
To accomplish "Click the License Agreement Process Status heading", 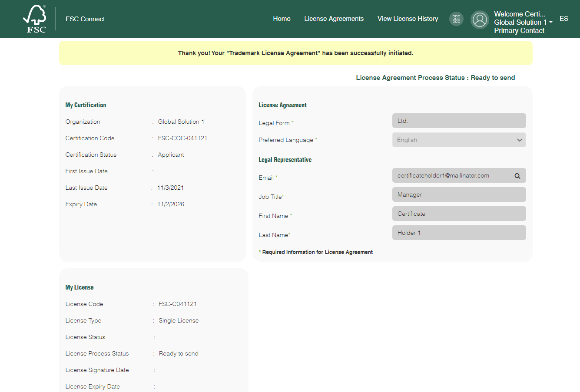I will tap(435, 78).
